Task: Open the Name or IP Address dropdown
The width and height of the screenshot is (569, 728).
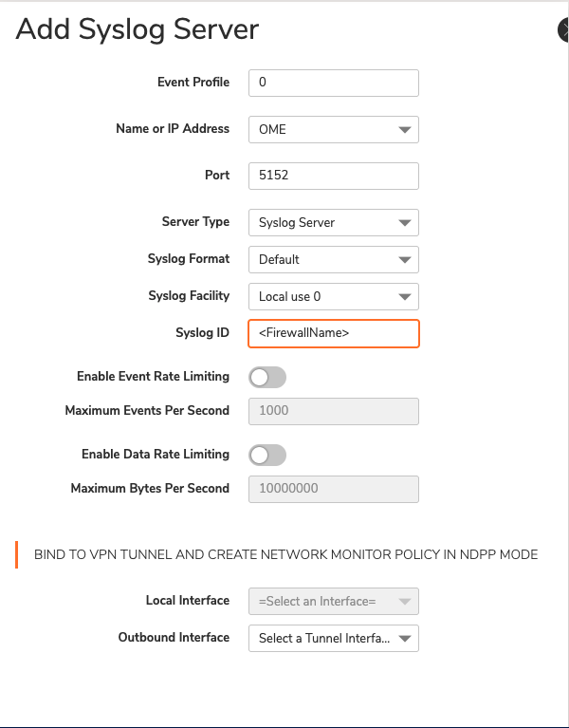Action: pyautogui.click(x=333, y=129)
